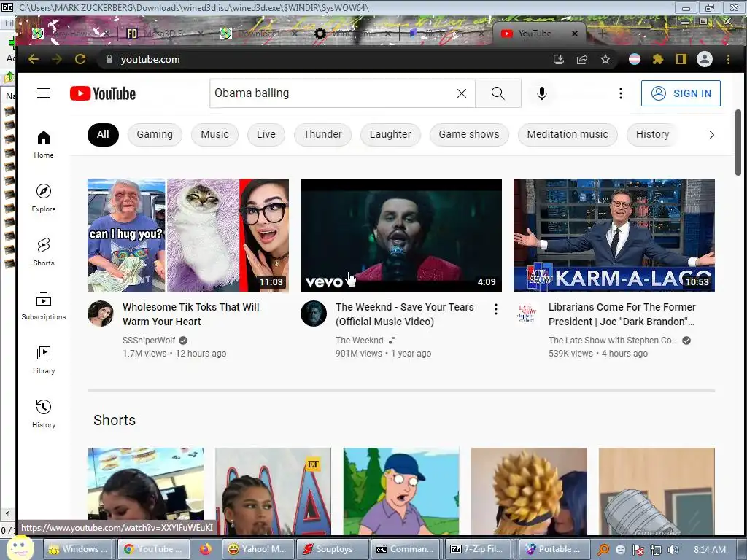Select the Live filter chip
This screenshot has height=560, width=747.
[266, 134]
